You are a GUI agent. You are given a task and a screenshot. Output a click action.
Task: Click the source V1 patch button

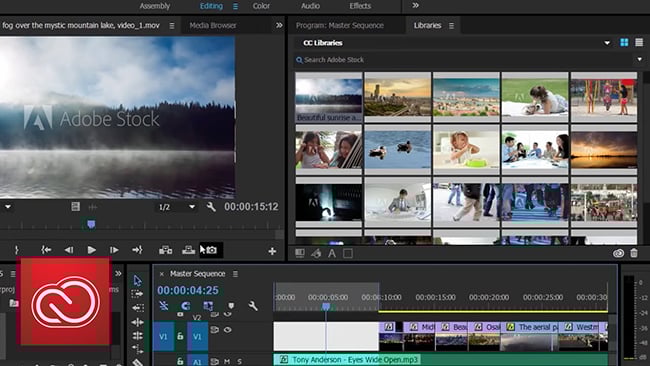163,337
